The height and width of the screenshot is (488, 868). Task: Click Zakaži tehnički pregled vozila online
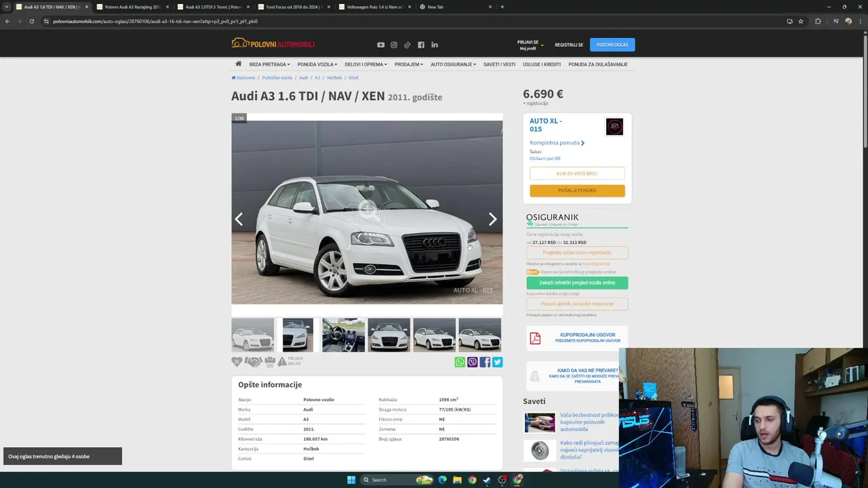pos(577,283)
